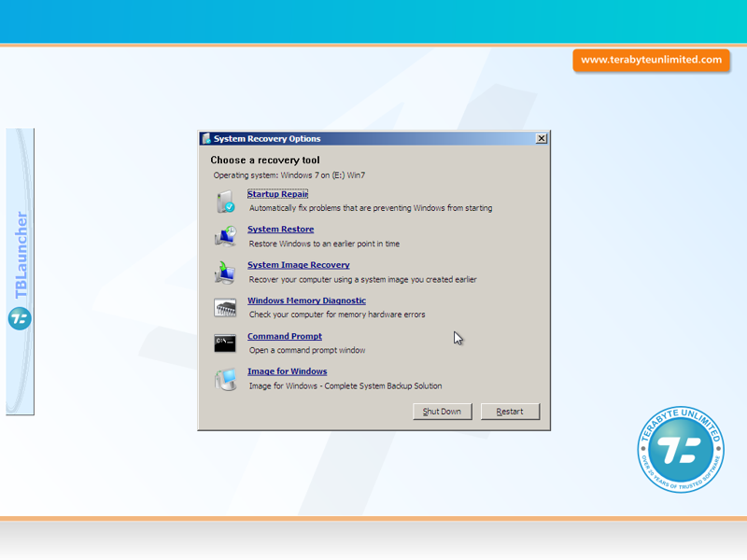
Task: Click the 'Choose a recovery tool' heading
Action: click(265, 160)
